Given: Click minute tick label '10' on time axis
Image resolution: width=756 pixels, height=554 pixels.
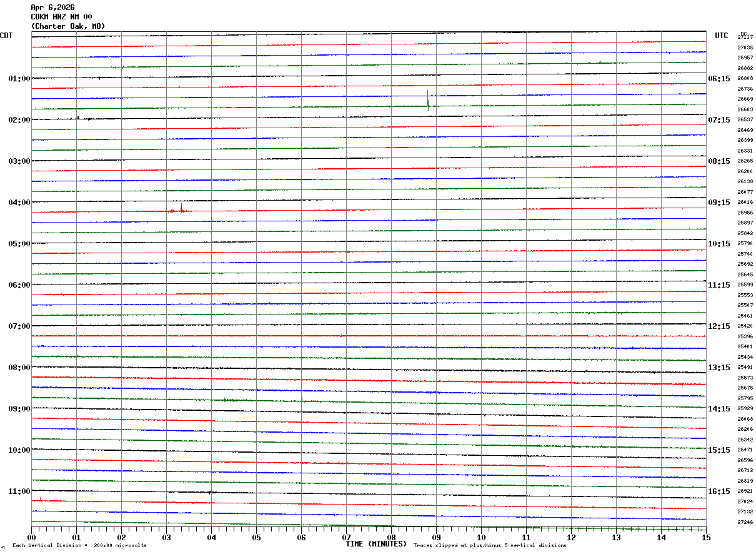Looking at the screenshot, I should click(x=481, y=537).
